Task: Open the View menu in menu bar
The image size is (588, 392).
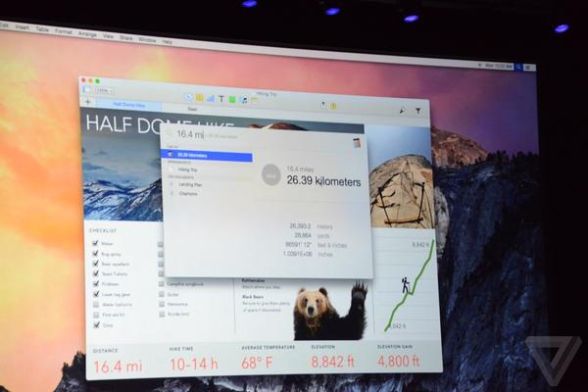Action: coord(108,36)
